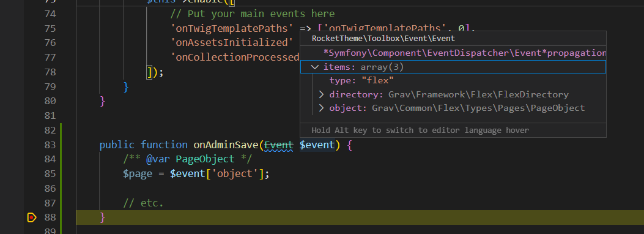This screenshot has height=234, width=644.
Task: Click the $page variable on line 85
Action: click(x=138, y=174)
